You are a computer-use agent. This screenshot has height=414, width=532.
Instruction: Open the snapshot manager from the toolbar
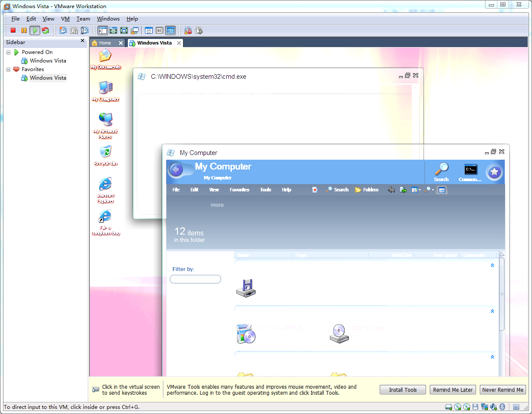pyautogui.click(x=85, y=30)
